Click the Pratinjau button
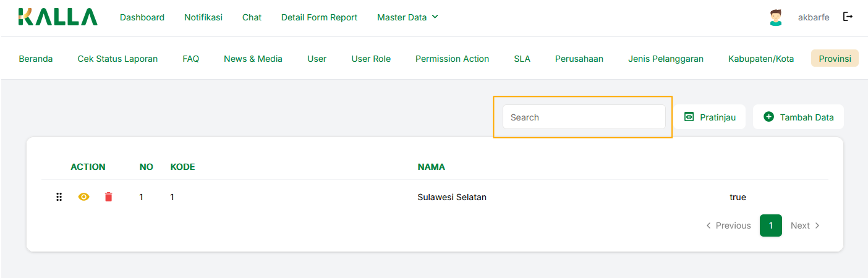868x278 pixels. pos(710,117)
